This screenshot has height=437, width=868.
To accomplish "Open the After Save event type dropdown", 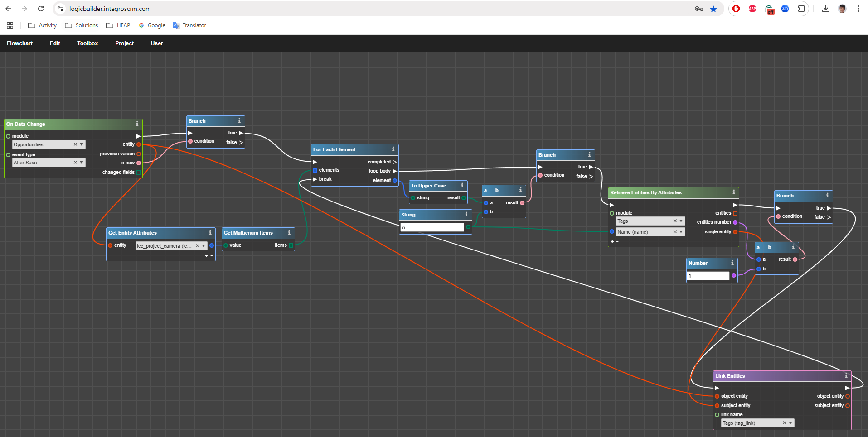I will (x=82, y=163).
